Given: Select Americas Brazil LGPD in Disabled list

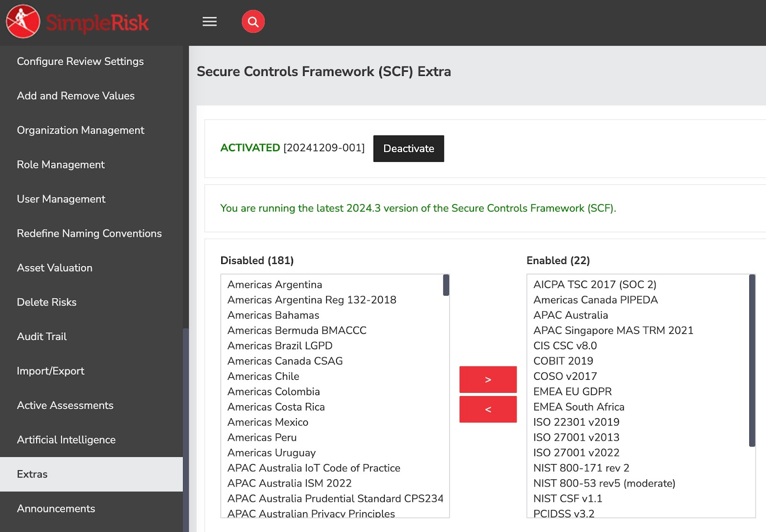Looking at the screenshot, I should point(280,345).
